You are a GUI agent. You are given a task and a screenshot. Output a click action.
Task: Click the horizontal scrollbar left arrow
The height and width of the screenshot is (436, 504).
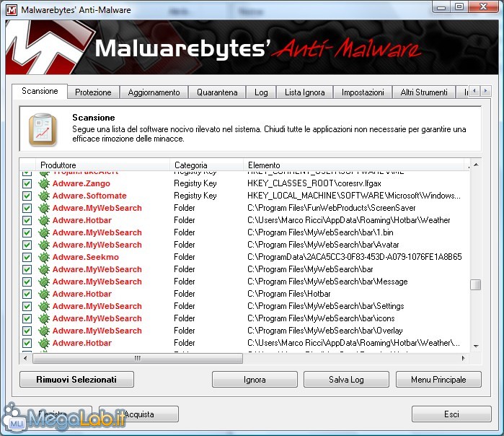coord(25,358)
